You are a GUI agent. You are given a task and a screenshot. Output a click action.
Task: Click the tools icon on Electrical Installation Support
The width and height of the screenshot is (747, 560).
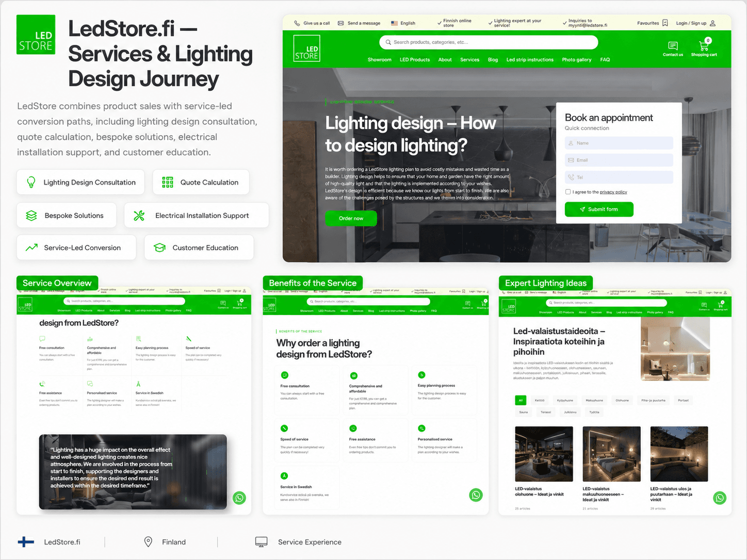point(139,216)
